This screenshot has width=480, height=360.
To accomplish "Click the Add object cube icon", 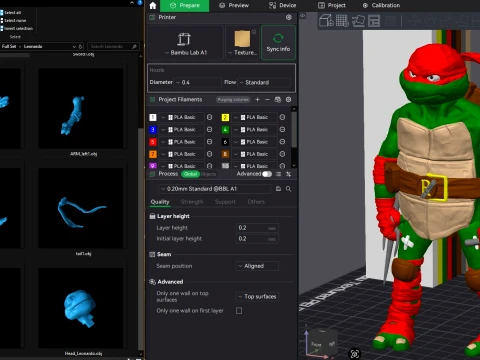I will [326, 21].
